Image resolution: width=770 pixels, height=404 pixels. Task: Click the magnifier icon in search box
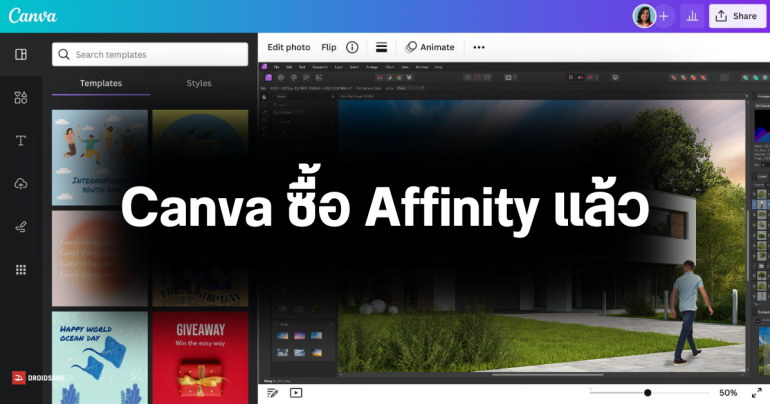[x=64, y=54]
